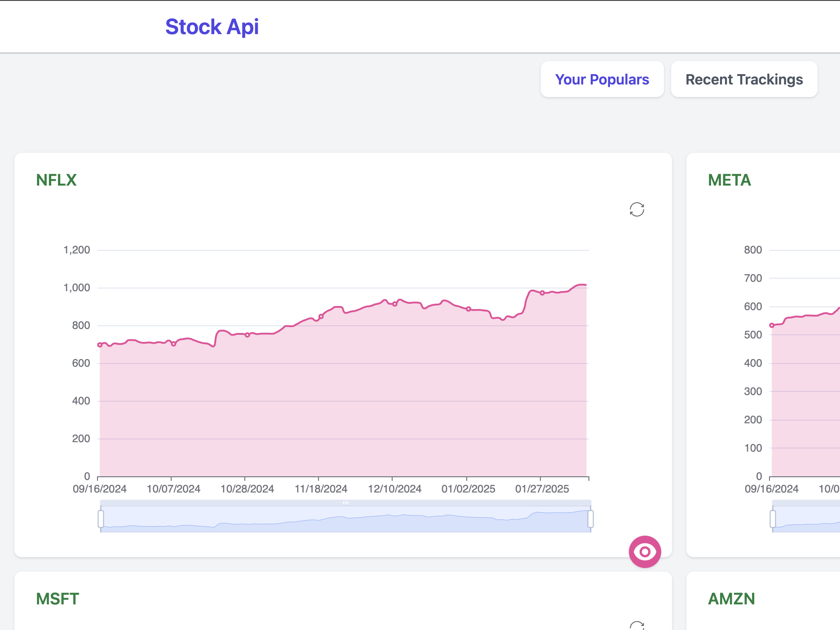The height and width of the screenshot is (630, 840).
Task: Click NFLX data point at 01/27/2025
Action: tap(542, 293)
